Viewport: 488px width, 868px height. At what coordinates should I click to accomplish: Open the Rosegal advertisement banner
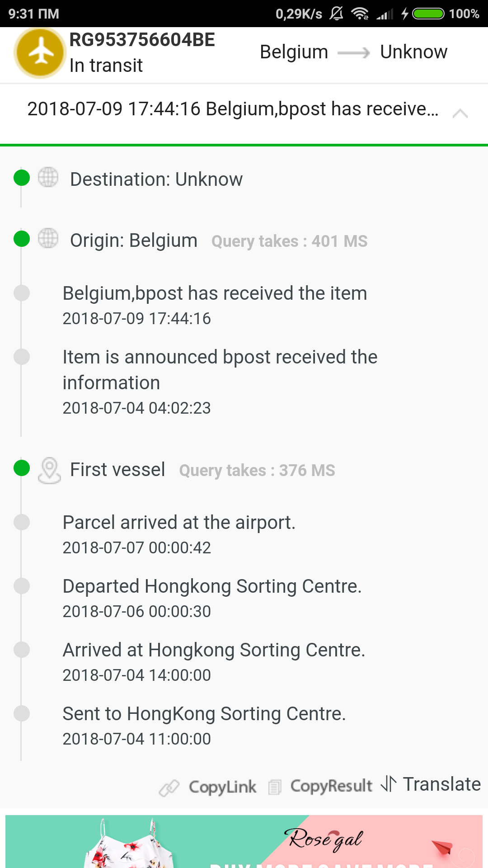tap(244, 841)
